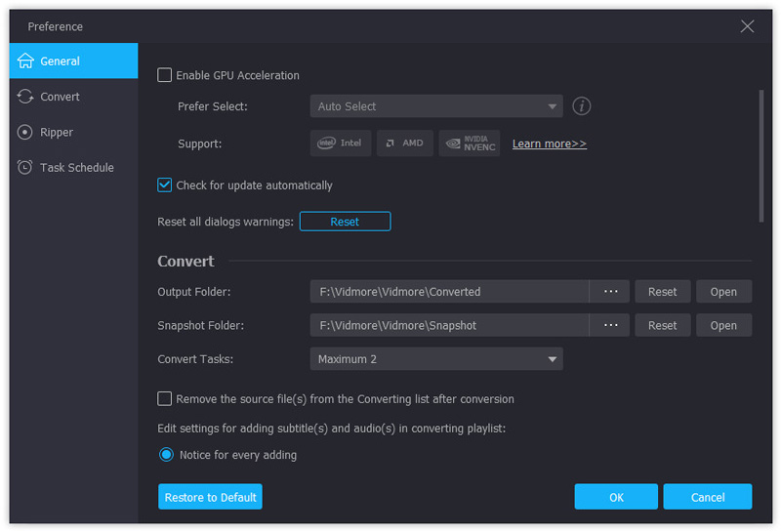
Task: Select Notice for every adding option
Action: coord(166,455)
